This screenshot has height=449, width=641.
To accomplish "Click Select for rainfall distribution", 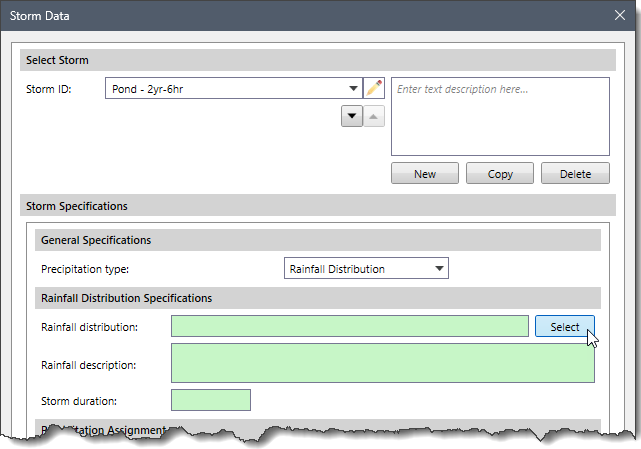I will [565, 326].
